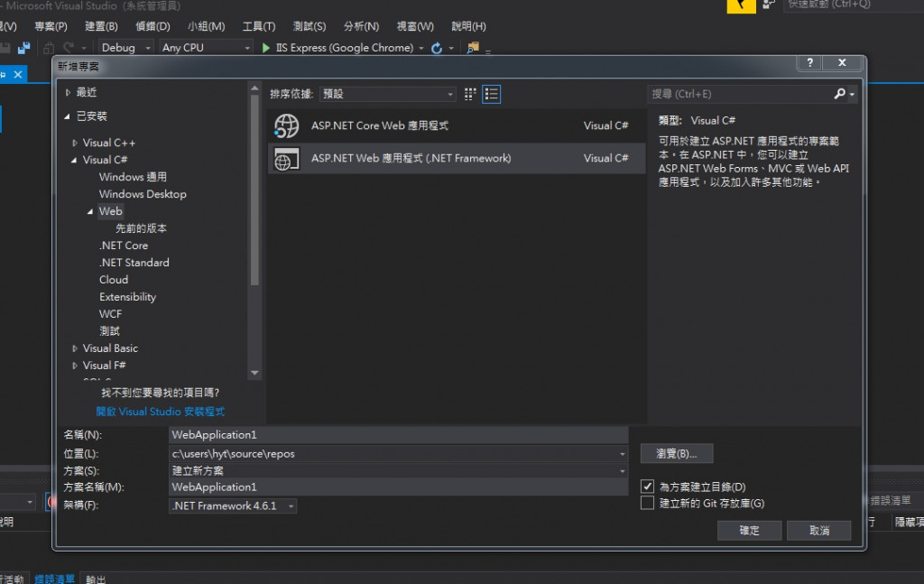Open the Any CPU platform dropdown
This screenshot has width=924, height=584.
pos(207,48)
